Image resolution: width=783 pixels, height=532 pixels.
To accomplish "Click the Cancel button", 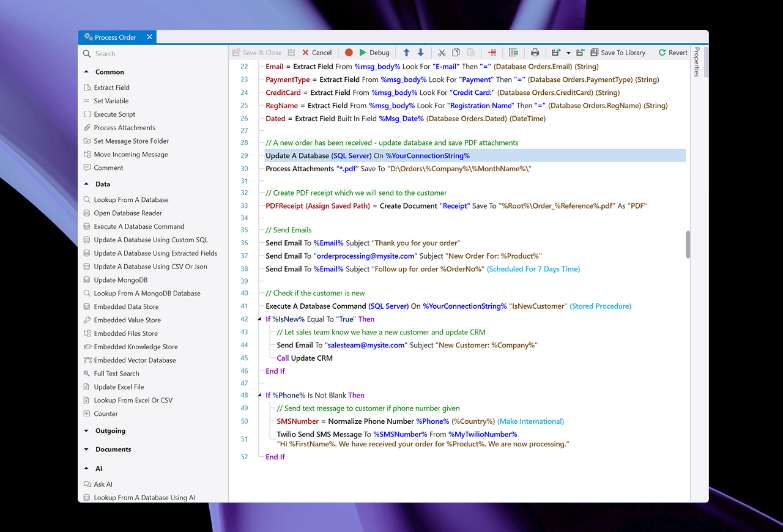I will pos(316,53).
